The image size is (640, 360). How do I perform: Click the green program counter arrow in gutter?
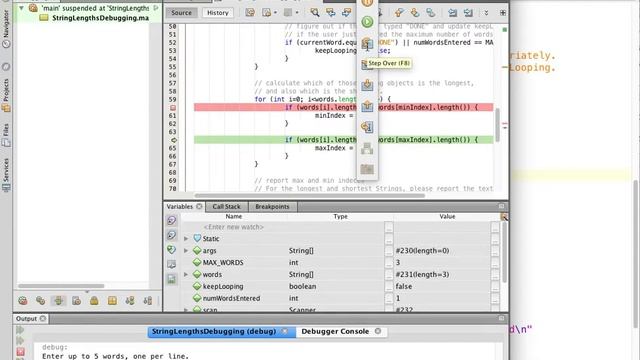click(173, 140)
